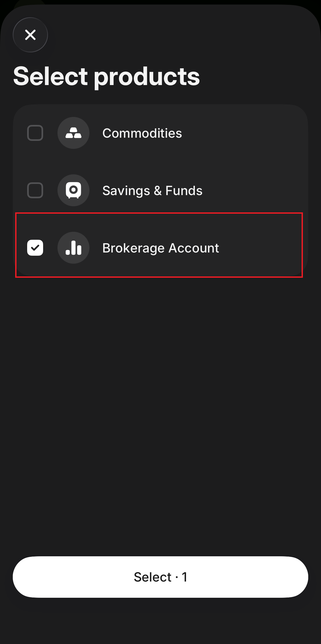The image size is (321, 644).
Task: Click the highlighted Brokerage Account row
Action: [160, 248]
